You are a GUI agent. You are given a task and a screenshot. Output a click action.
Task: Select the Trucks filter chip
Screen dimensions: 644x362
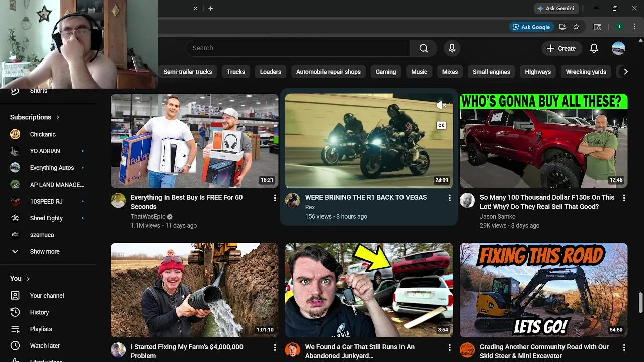pos(236,72)
